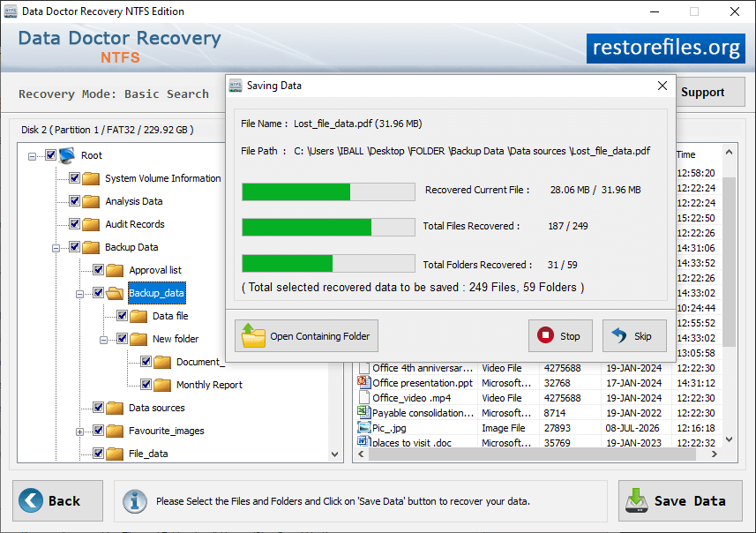756x533 pixels.
Task: Toggle the Backup_data checkbox
Action: pos(98,292)
